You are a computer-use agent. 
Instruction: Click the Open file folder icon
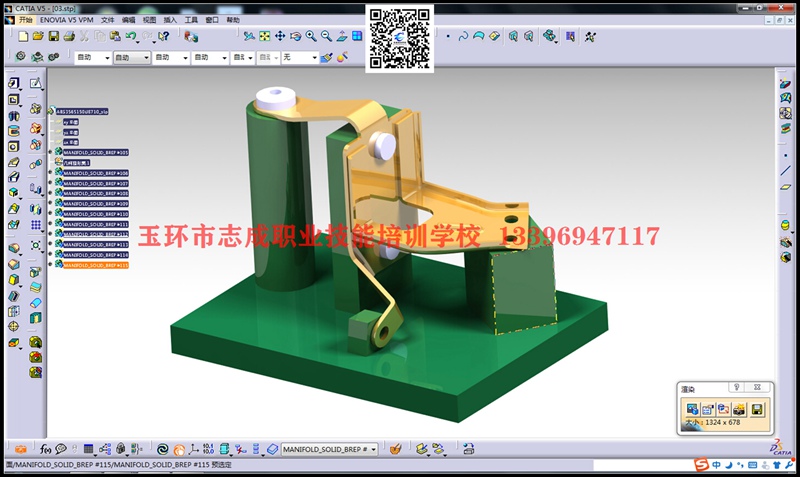38,36
